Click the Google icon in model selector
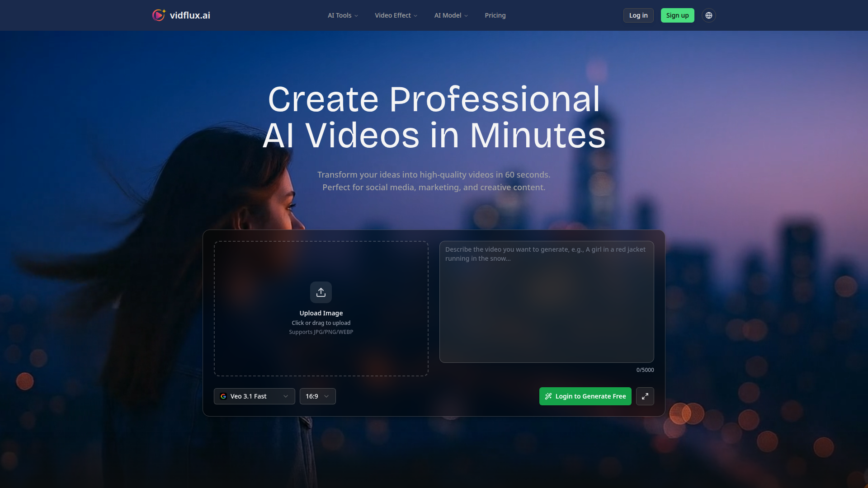 pyautogui.click(x=223, y=396)
